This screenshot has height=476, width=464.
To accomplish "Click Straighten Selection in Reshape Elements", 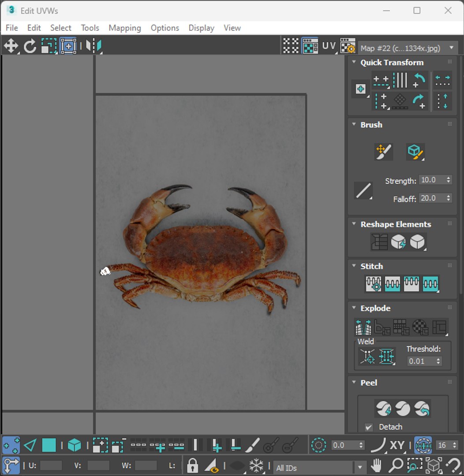I will [379, 242].
